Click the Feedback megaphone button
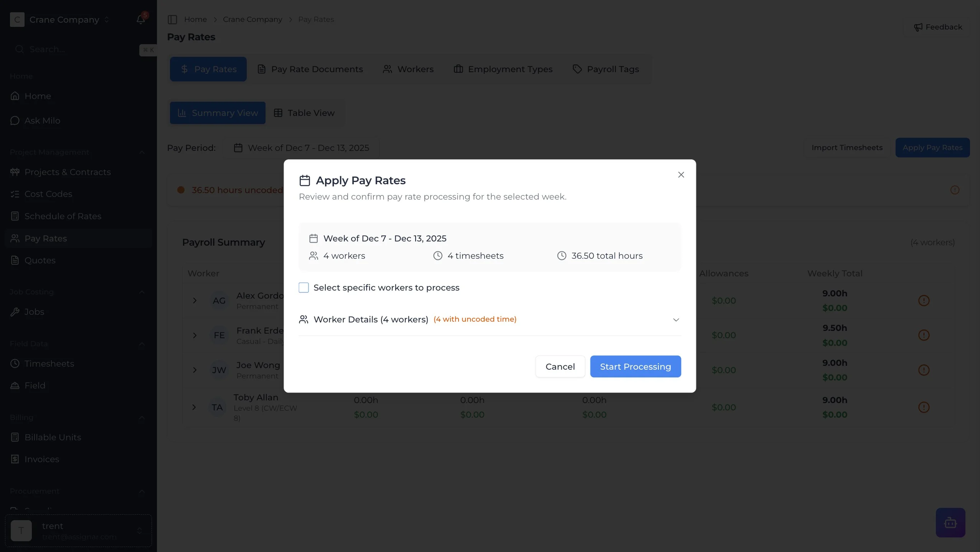Image resolution: width=980 pixels, height=552 pixels. point(938,27)
